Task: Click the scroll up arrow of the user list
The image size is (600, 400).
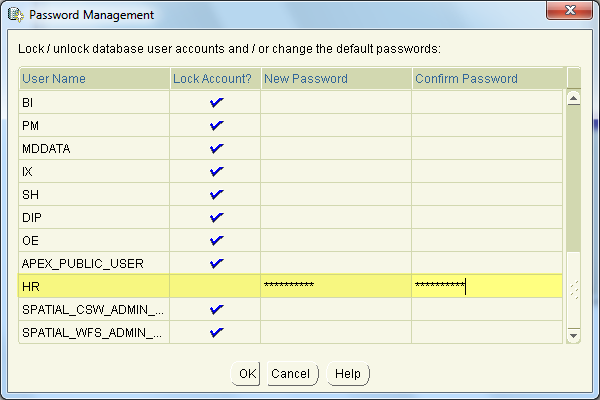Action: click(x=573, y=98)
